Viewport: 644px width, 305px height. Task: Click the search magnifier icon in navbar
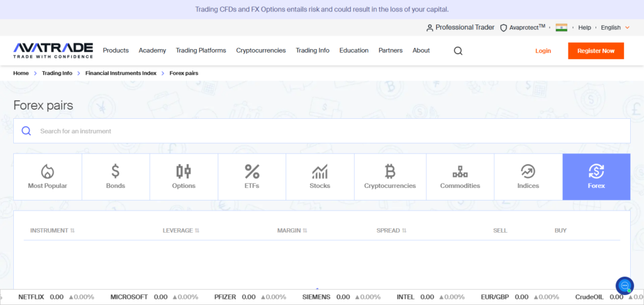(458, 51)
